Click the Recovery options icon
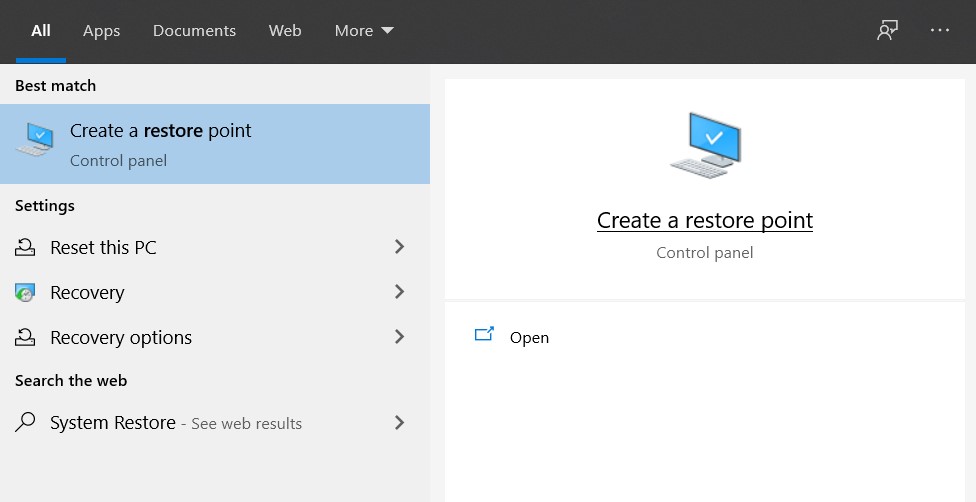Screen dimensions: 976x502 25,338
